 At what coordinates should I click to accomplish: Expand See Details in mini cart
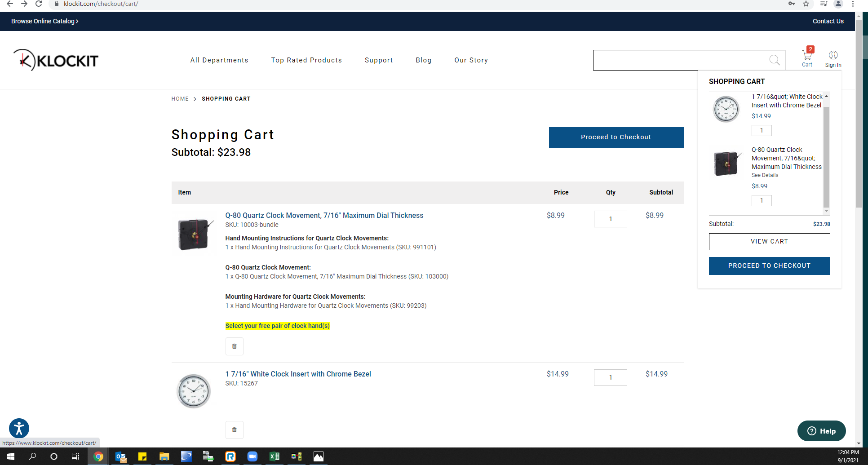(765, 175)
